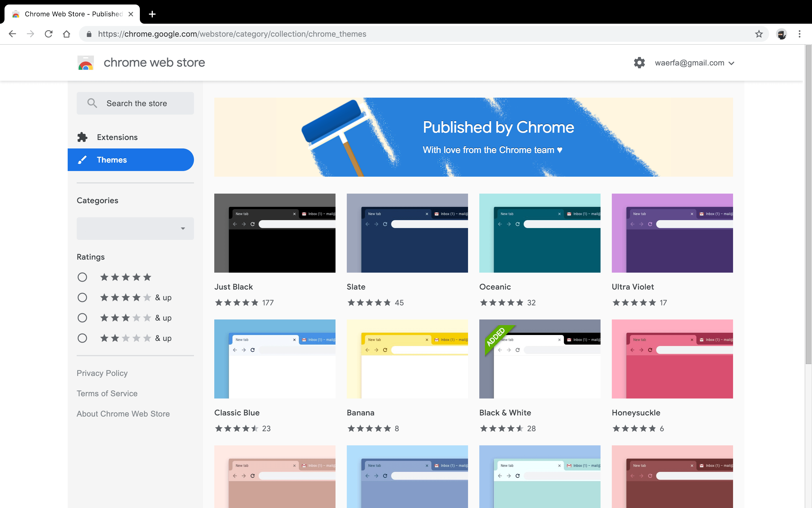
Task: Open the Classic Blue theme thumbnail
Action: coord(275,359)
